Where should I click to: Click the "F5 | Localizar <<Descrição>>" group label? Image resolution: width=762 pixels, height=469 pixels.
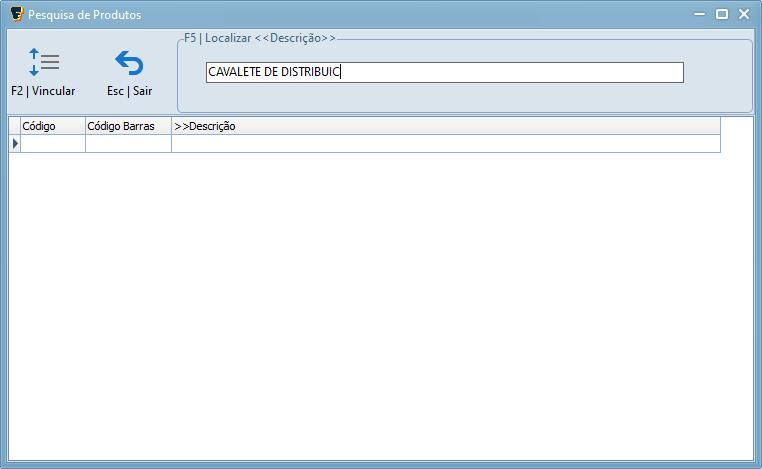(260, 38)
